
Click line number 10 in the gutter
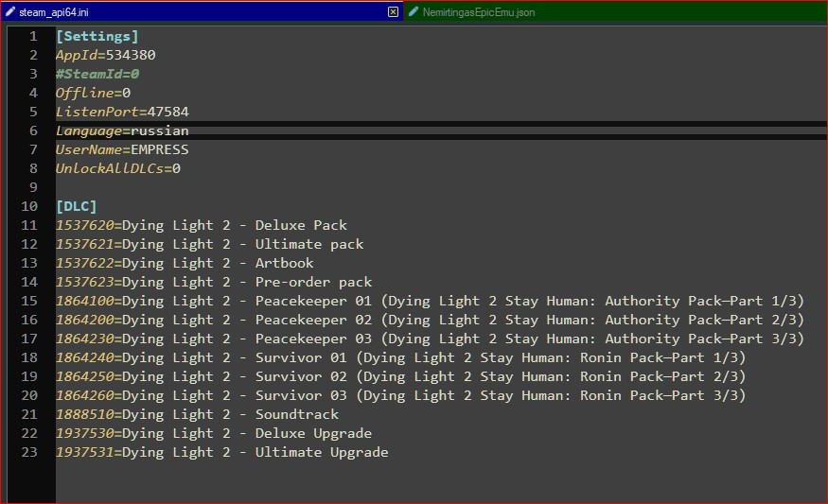click(x=29, y=206)
